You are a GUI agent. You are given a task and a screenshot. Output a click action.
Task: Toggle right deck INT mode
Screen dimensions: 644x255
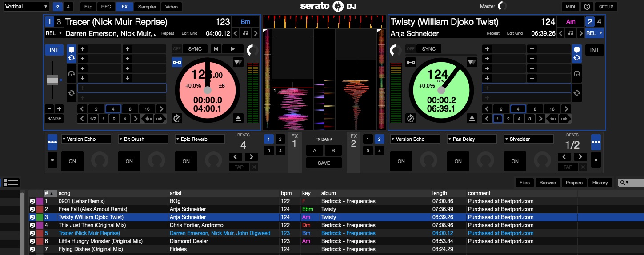click(595, 50)
